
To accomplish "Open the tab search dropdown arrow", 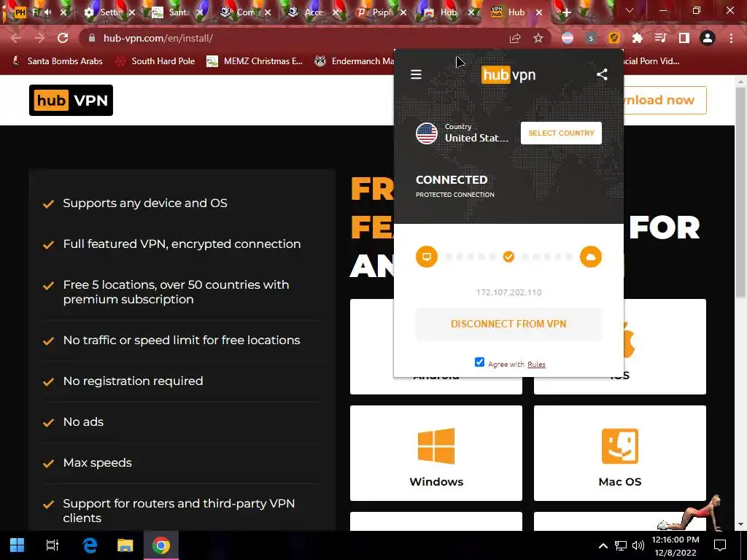I will (x=630, y=10).
